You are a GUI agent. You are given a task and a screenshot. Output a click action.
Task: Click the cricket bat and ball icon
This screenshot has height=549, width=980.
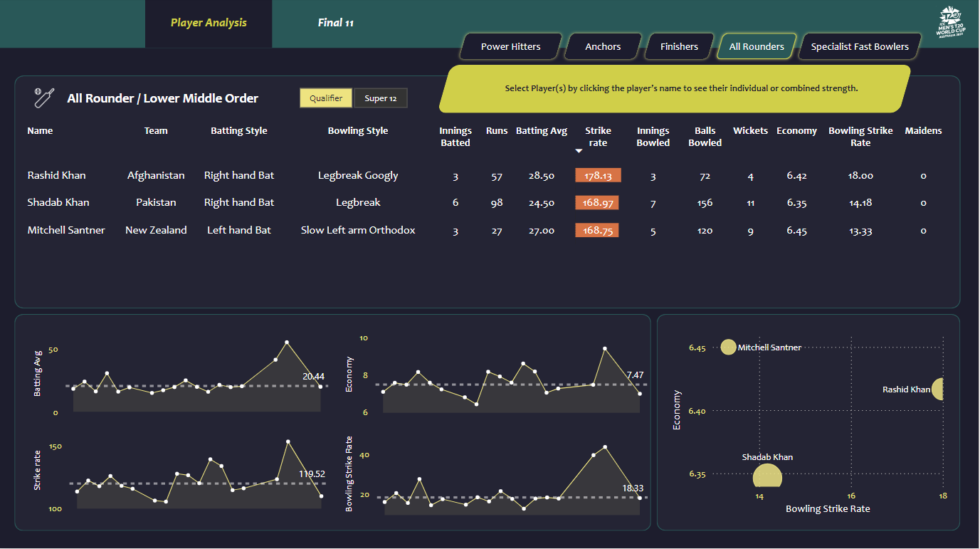(x=44, y=98)
